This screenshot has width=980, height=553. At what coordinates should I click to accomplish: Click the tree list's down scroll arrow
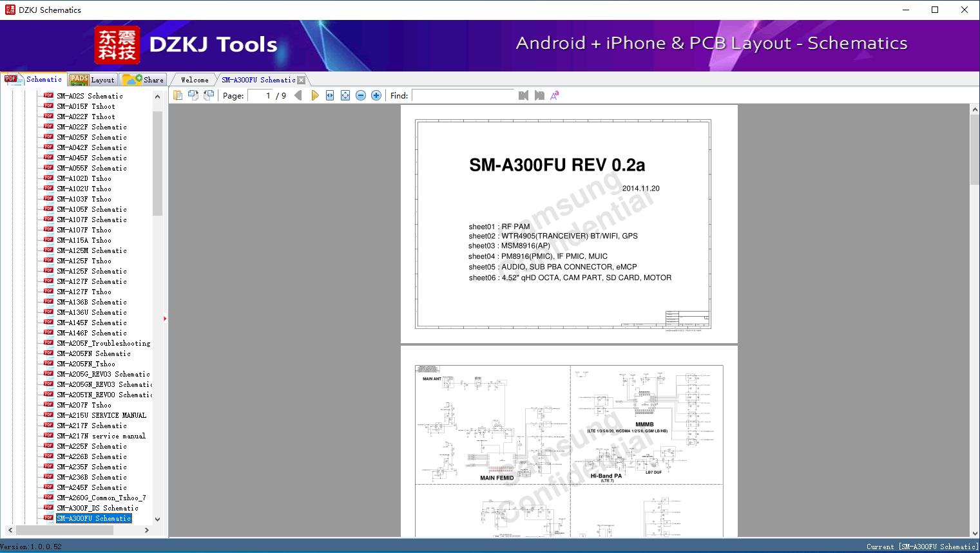point(157,519)
